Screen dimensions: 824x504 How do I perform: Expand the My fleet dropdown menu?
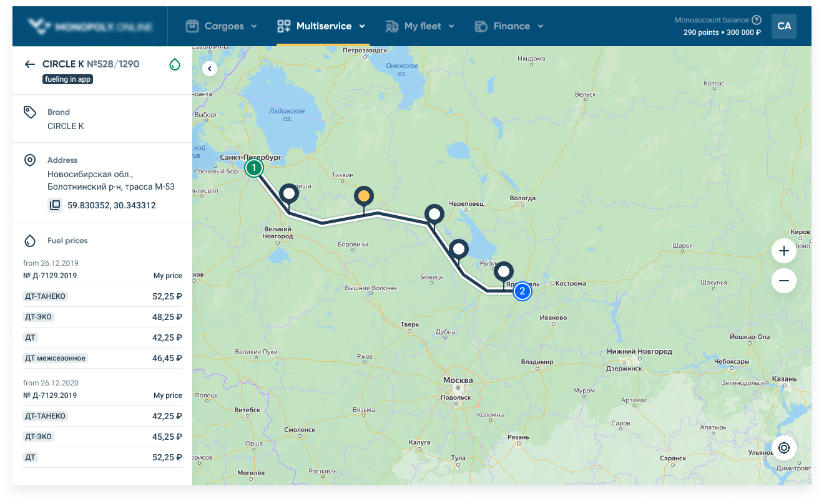pos(419,26)
